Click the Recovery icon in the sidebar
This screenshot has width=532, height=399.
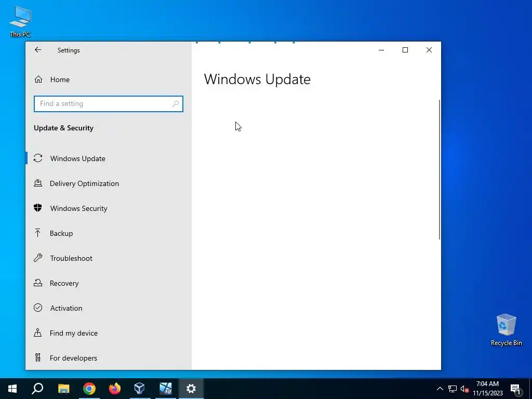coord(38,283)
